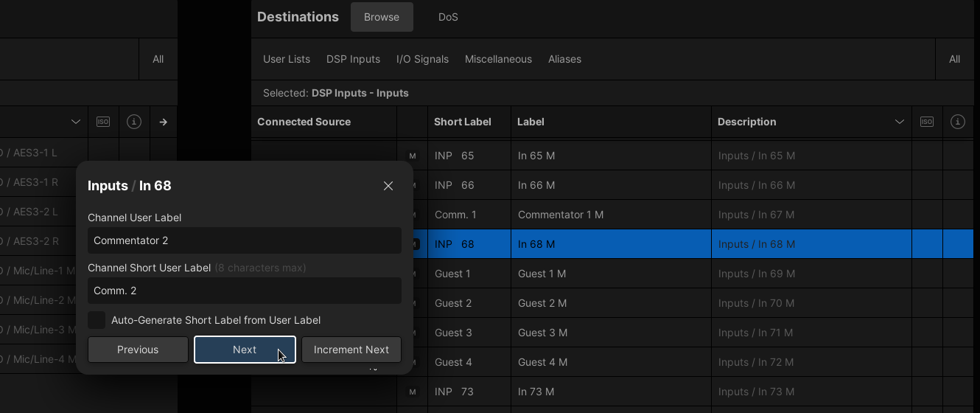Click the All button in the Destinations filter bar
This screenshot has height=413, width=980.
click(x=954, y=59)
